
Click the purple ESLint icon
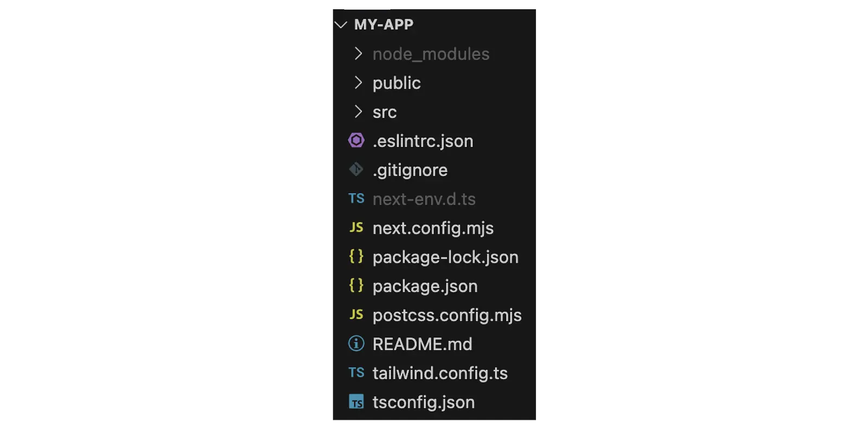click(x=356, y=141)
